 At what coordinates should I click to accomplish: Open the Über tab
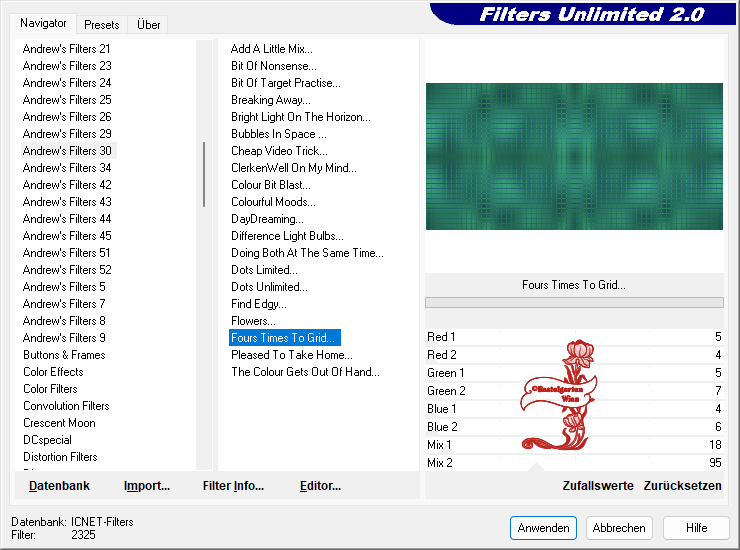148,25
